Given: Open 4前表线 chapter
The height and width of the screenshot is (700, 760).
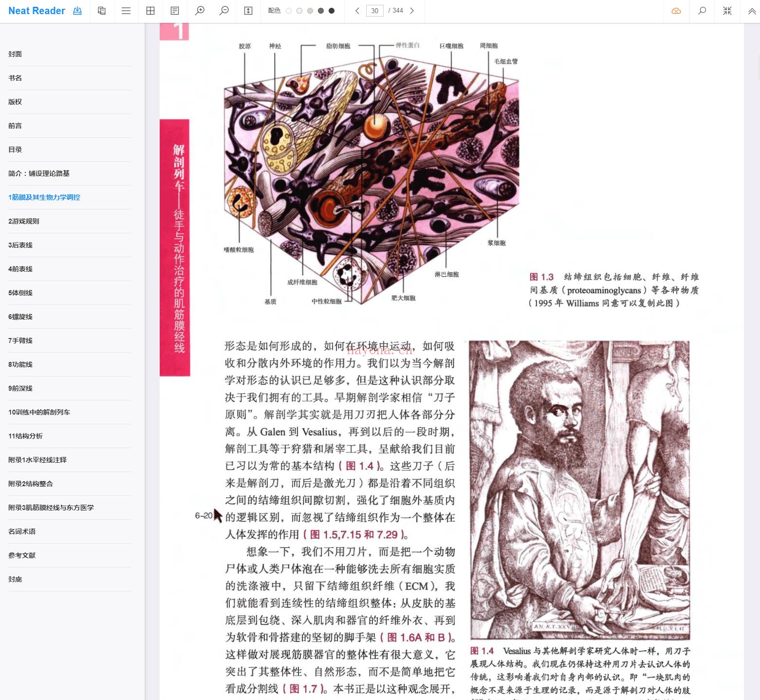Looking at the screenshot, I should point(70,269).
